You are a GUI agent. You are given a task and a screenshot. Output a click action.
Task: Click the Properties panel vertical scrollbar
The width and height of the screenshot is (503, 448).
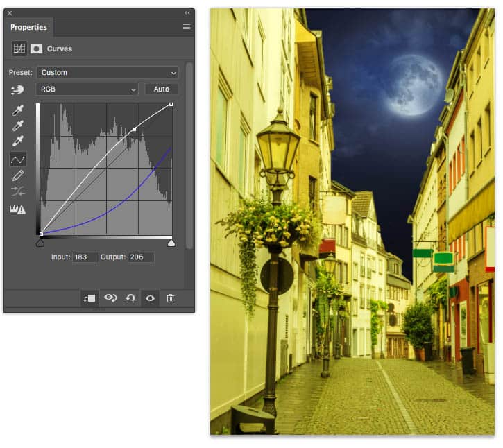[x=189, y=155]
